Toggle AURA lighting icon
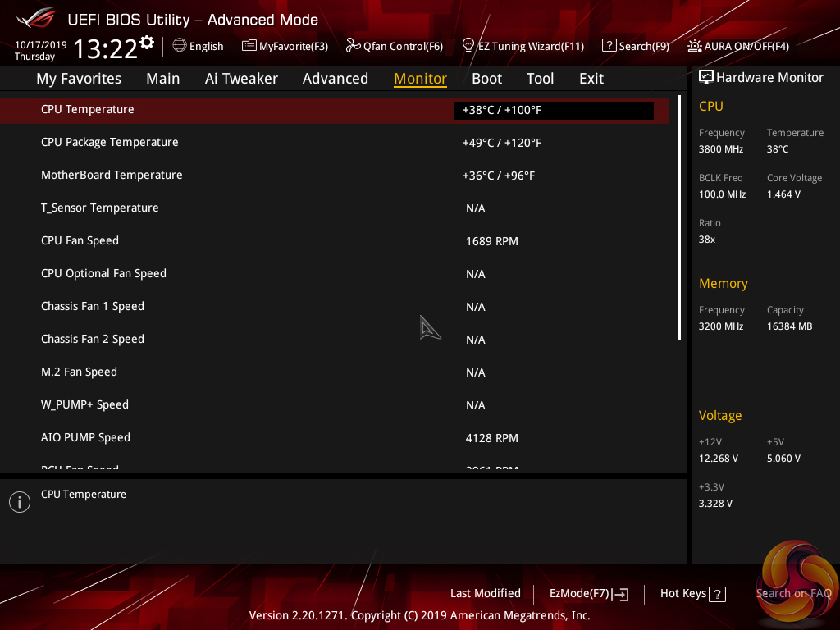The image size is (840, 630). [x=694, y=46]
